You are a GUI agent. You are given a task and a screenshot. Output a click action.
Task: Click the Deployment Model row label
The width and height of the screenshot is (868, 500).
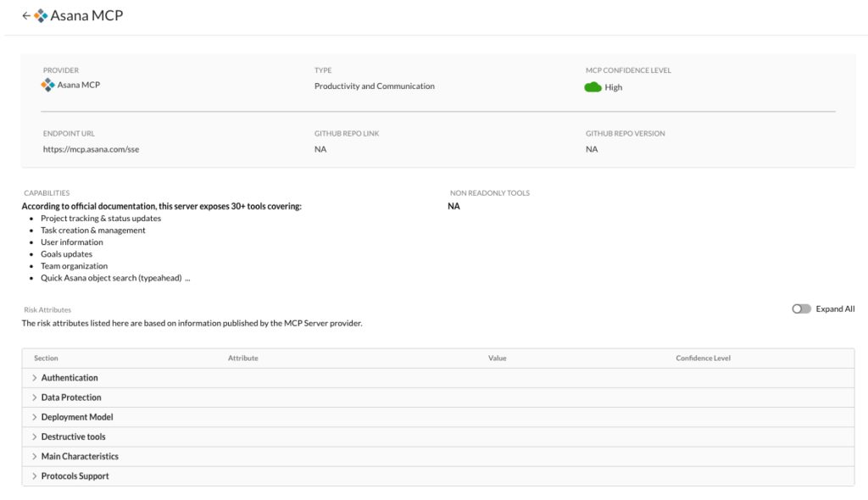[x=77, y=417]
